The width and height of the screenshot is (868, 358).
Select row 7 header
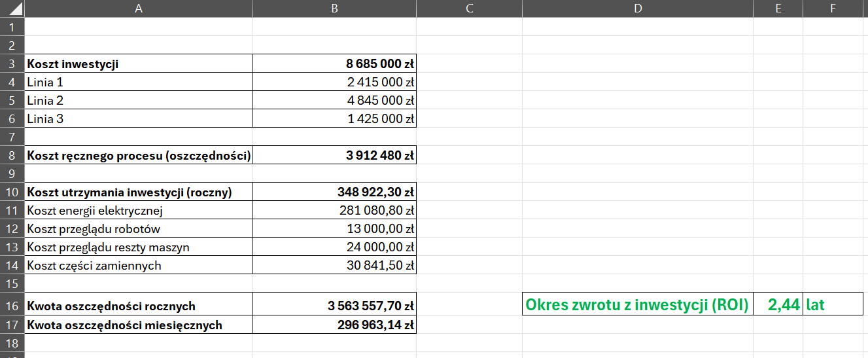click(x=12, y=137)
